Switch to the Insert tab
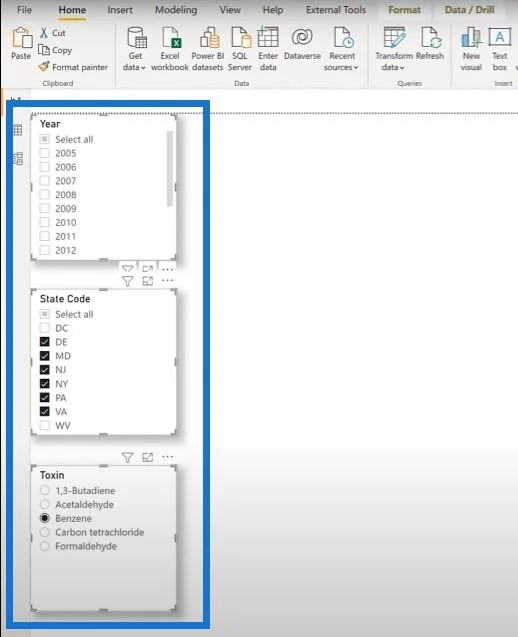 pyautogui.click(x=120, y=10)
